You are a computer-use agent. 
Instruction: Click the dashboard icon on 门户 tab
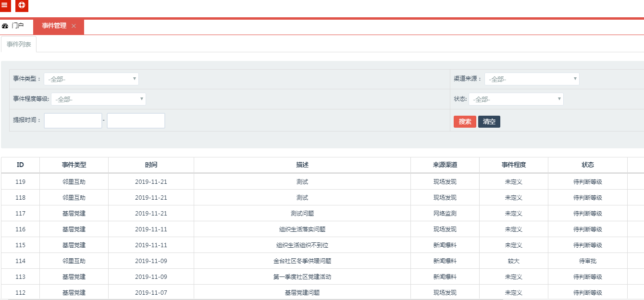tap(5, 26)
